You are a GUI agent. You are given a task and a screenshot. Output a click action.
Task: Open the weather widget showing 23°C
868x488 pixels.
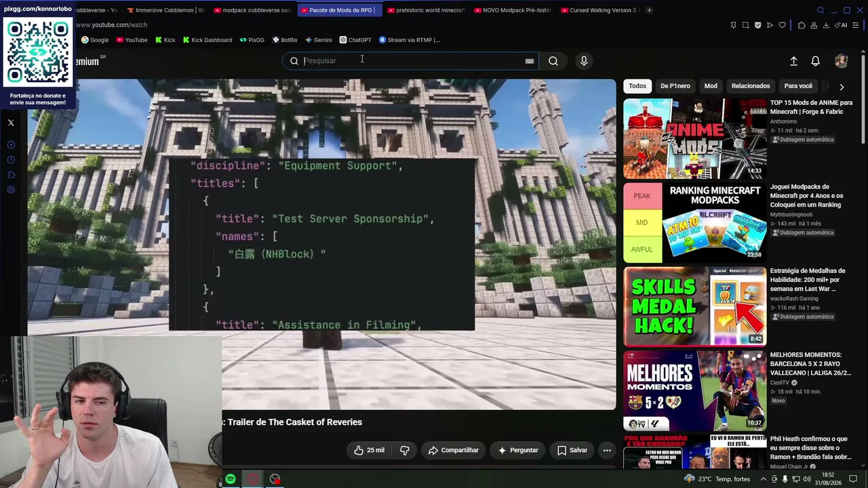tap(717, 479)
